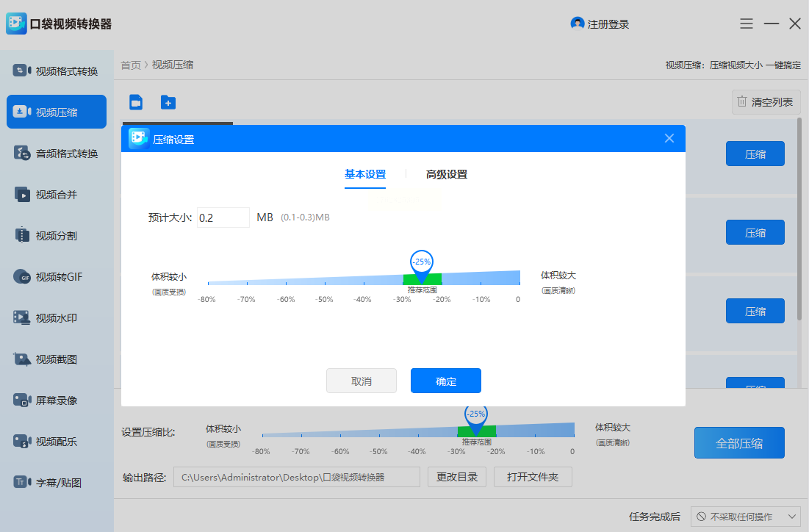
Task: Select the 基本设置 tab
Action: [365, 175]
